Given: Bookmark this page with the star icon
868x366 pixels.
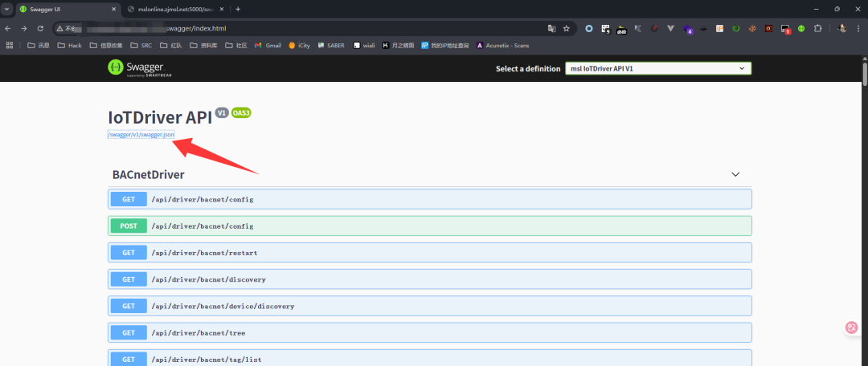Looking at the screenshot, I should 567,28.
